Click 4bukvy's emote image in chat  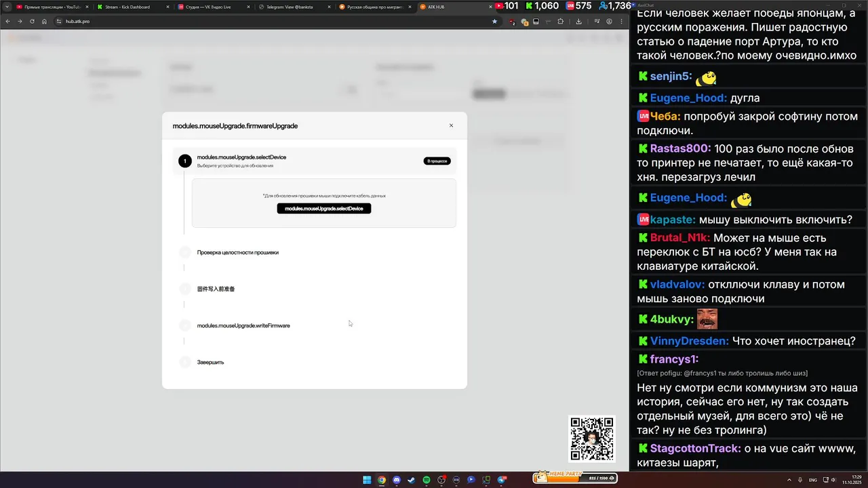(707, 319)
